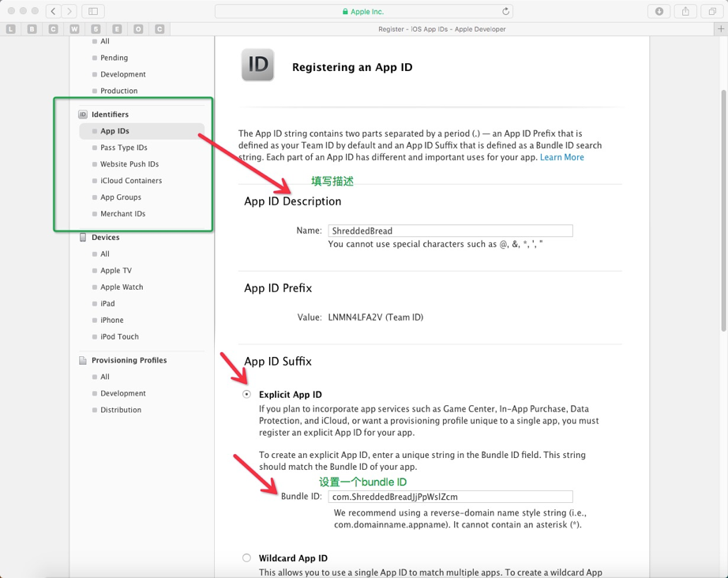
Task: Open the pinned tab labeled 5
Action: (96, 28)
